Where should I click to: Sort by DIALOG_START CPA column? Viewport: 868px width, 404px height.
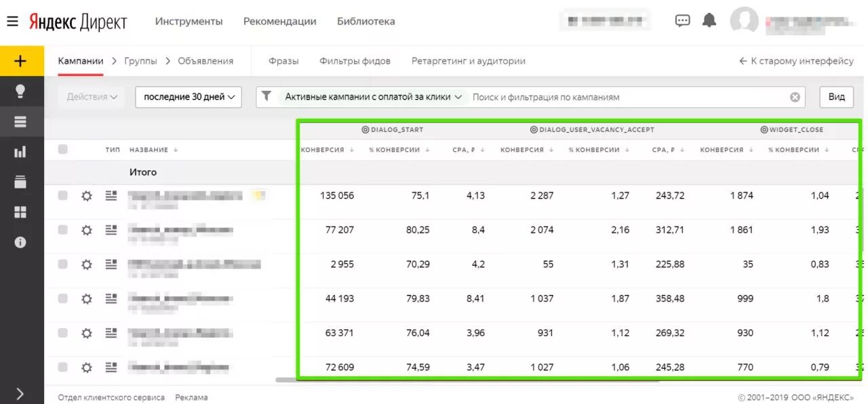[x=469, y=150]
